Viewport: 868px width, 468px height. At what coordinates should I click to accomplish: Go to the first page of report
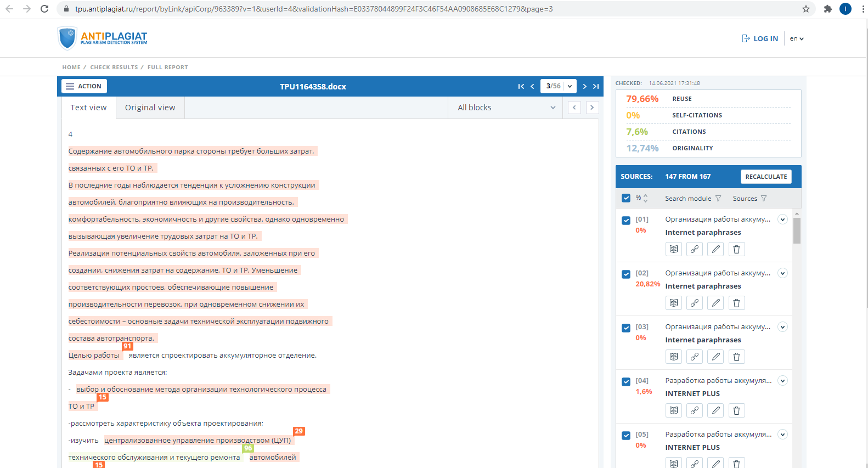point(521,87)
